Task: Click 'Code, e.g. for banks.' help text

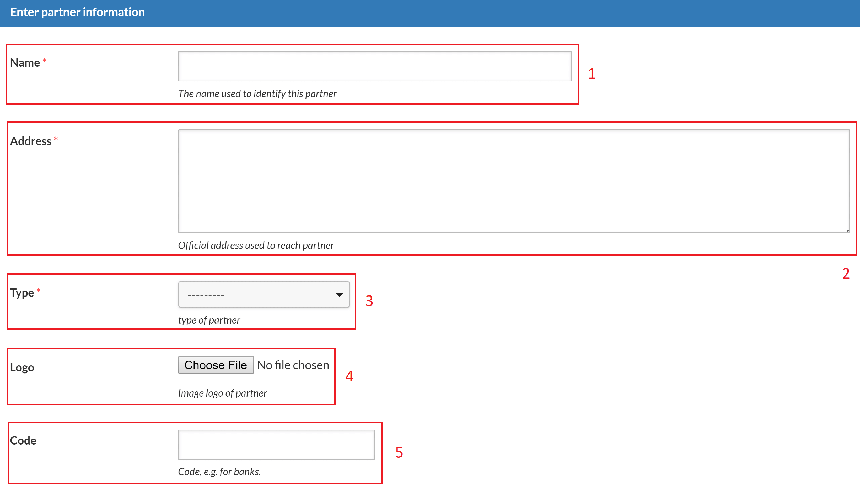Action: (x=219, y=472)
